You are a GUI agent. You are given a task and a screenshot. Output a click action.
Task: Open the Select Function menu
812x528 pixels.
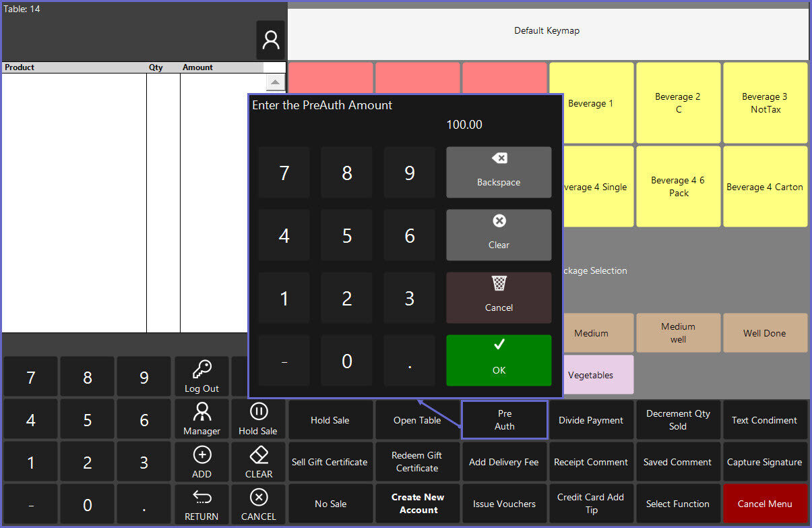(678, 504)
